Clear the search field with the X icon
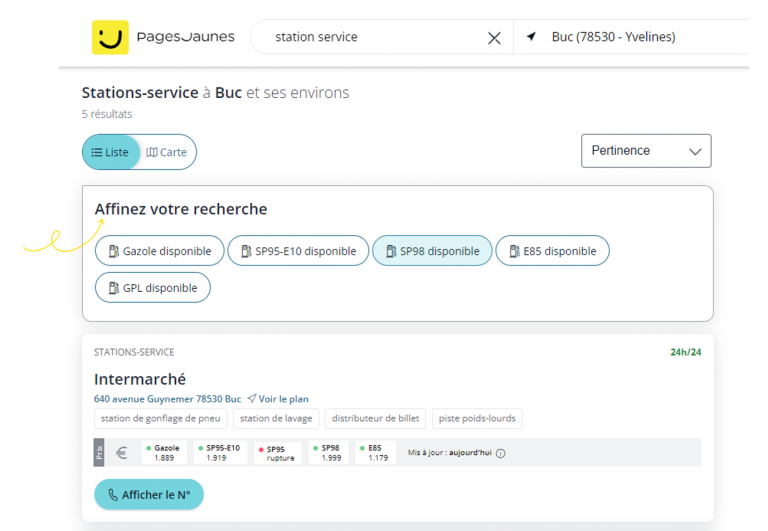768x531 pixels. (494, 38)
